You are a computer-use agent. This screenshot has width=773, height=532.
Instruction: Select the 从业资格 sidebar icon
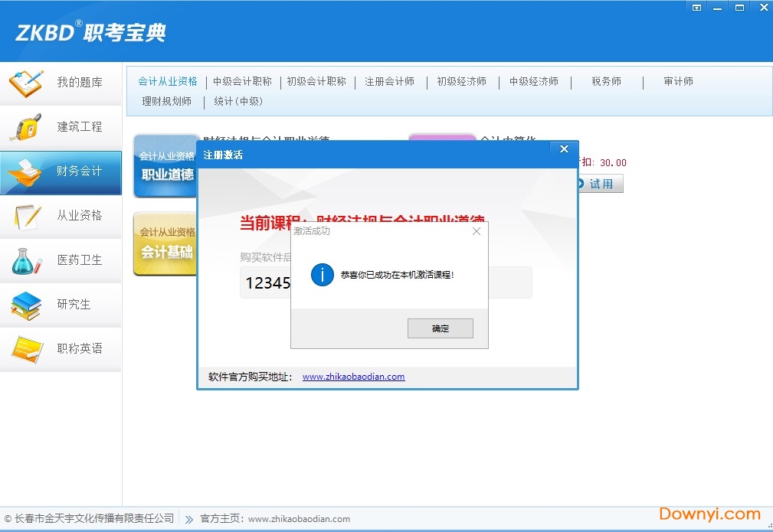(x=61, y=217)
